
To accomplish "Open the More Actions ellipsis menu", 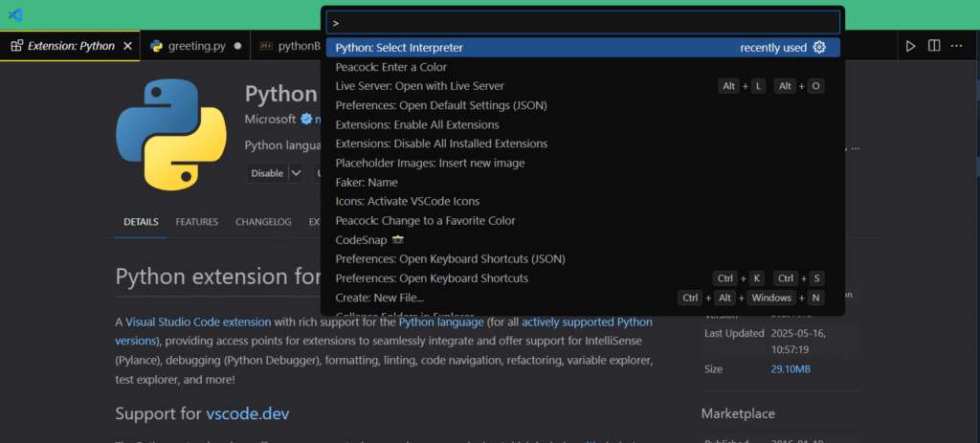I will 958,46.
